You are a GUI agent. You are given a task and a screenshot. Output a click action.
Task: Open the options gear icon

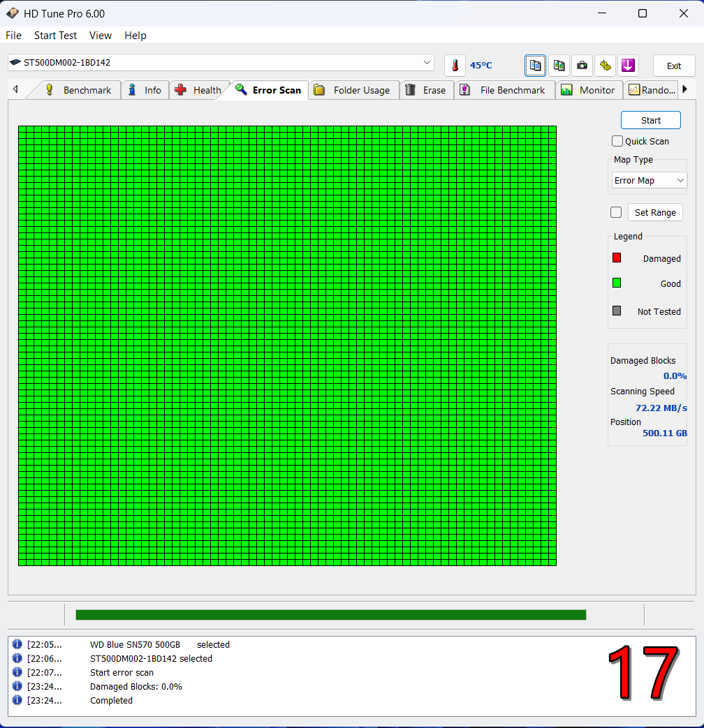605,66
